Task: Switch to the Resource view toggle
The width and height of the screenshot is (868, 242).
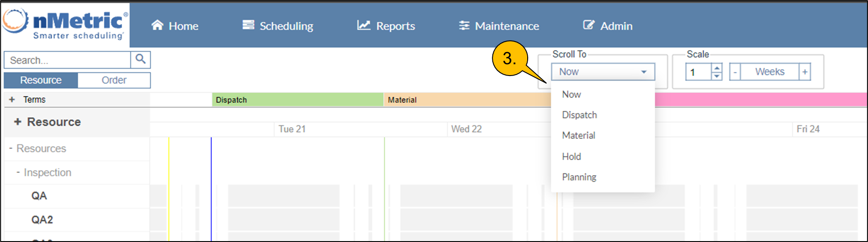Action: 41,80
